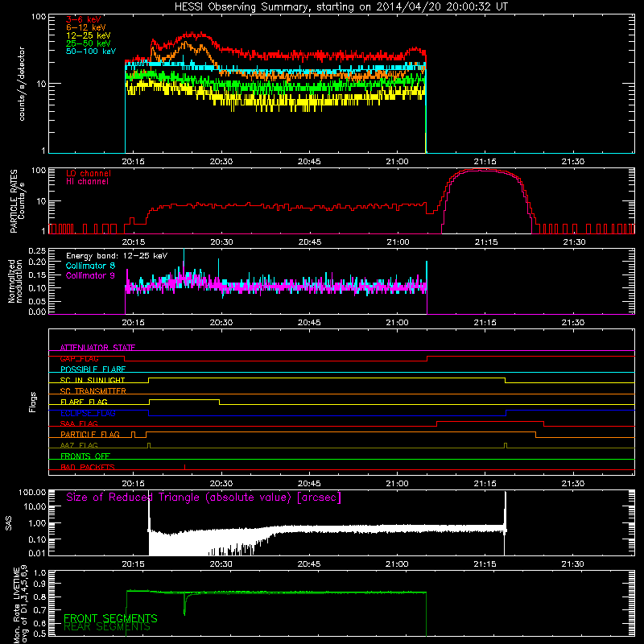Click the BAD_PACKETS red tick marker
This screenshot has height=644, width=644.
185,467
